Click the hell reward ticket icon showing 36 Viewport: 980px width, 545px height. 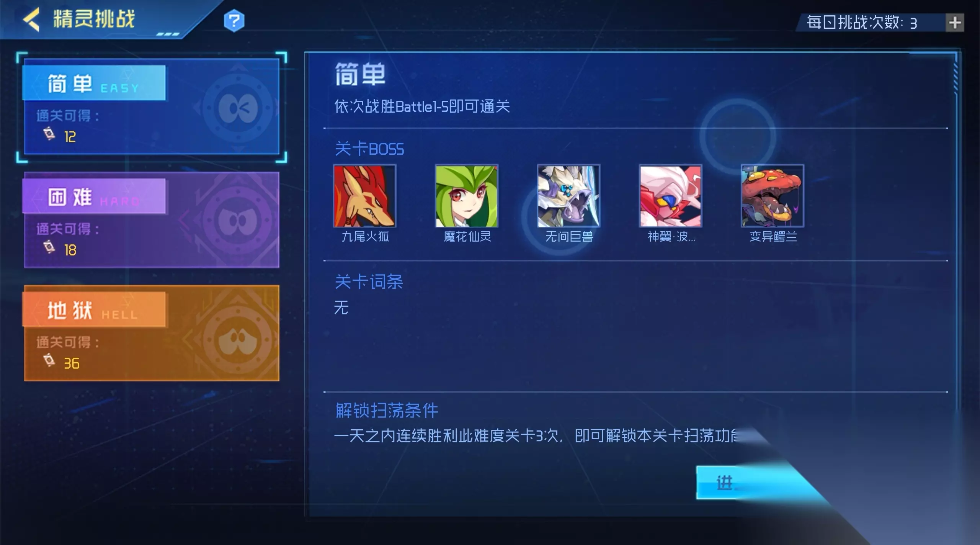49,361
